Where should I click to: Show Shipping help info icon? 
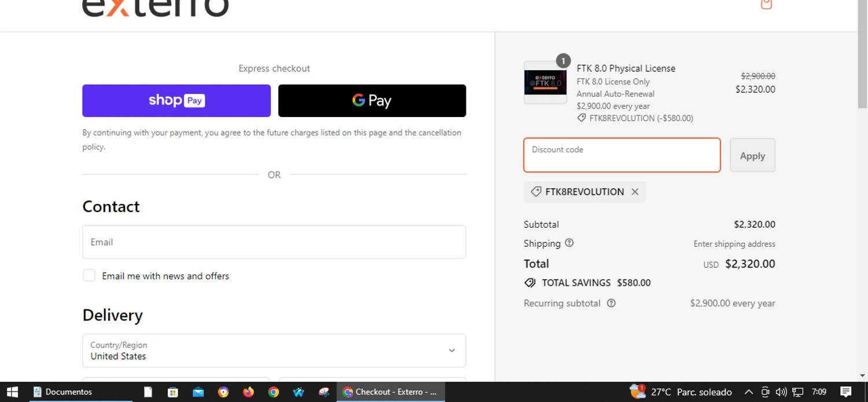tap(569, 243)
